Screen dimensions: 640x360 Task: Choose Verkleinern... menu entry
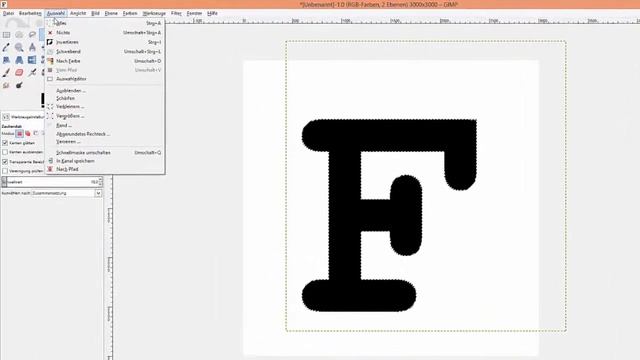pyautogui.click(x=104, y=107)
